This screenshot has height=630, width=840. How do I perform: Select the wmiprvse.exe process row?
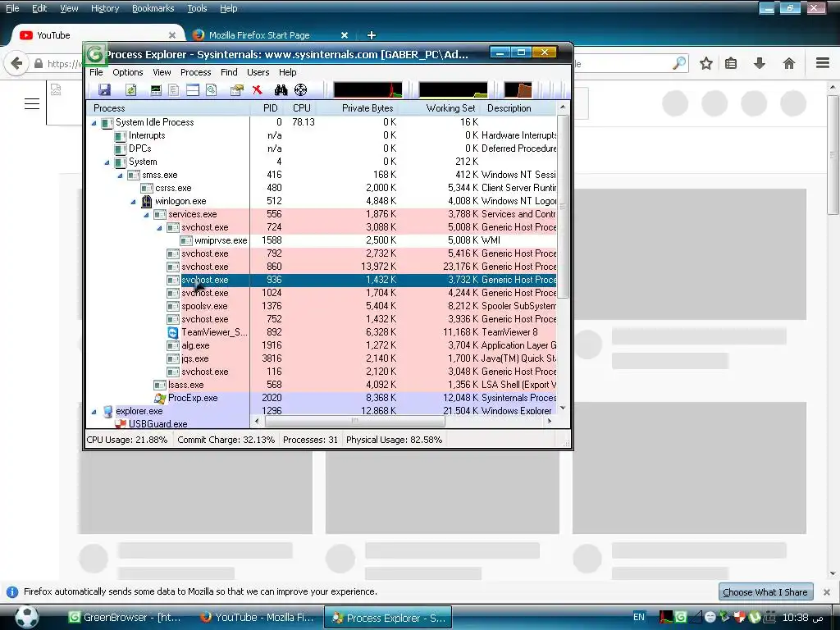[322, 240]
